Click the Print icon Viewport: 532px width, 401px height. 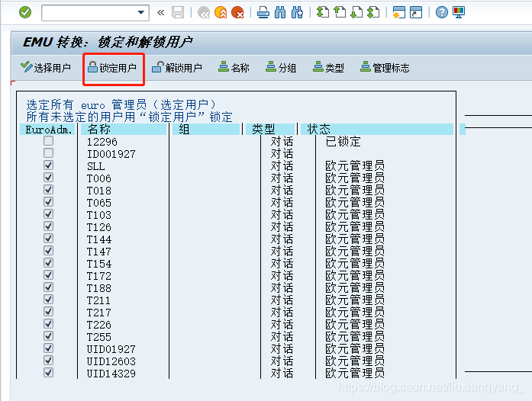(x=263, y=12)
